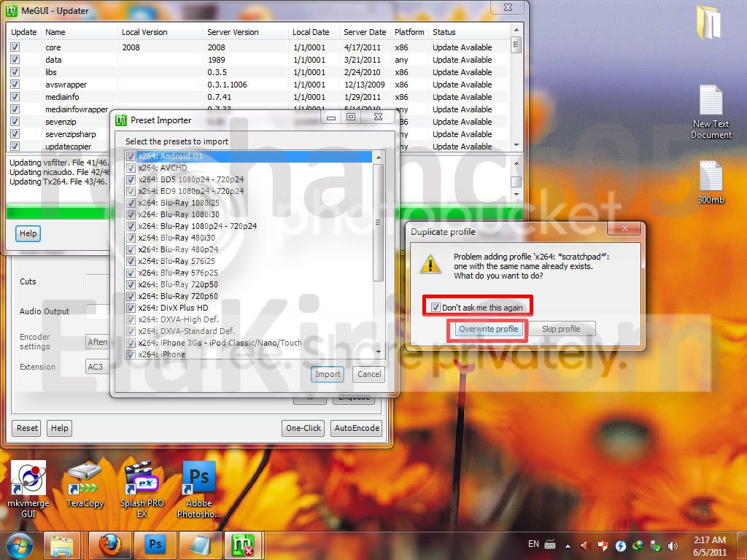Open the folder icon on the desktop
This screenshot has width=747, height=560.
click(709, 23)
